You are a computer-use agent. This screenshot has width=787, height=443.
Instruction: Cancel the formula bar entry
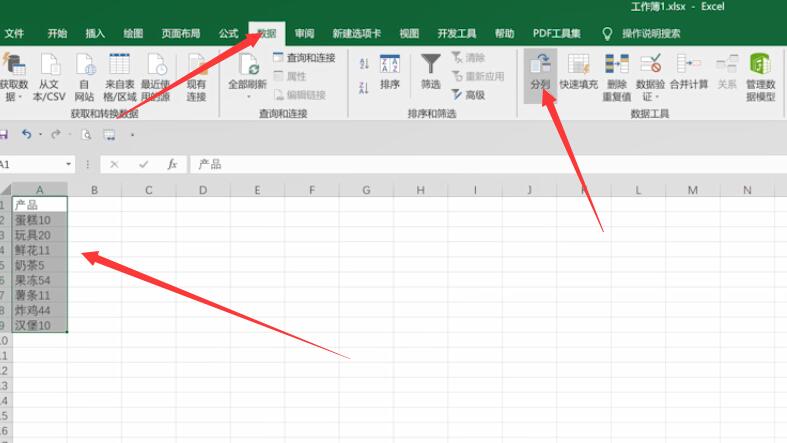point(114,164)
